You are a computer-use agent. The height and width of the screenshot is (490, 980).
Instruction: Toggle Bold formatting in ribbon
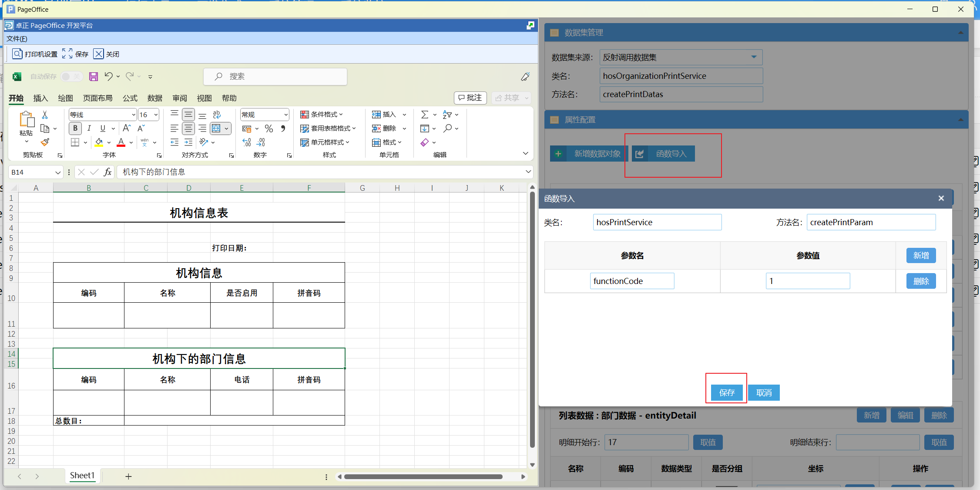click(75, 128)
